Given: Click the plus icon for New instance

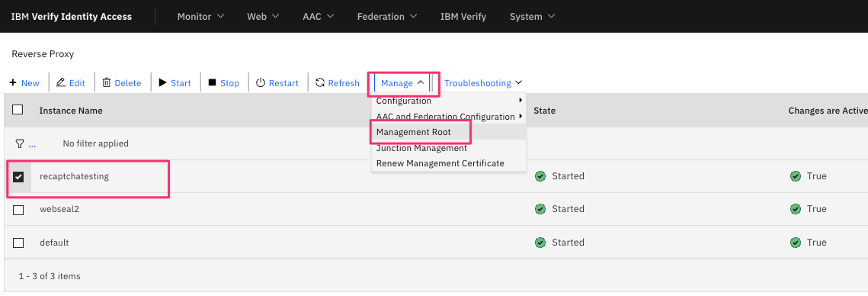Looking at the screenshot, I should tap(13, 82).
